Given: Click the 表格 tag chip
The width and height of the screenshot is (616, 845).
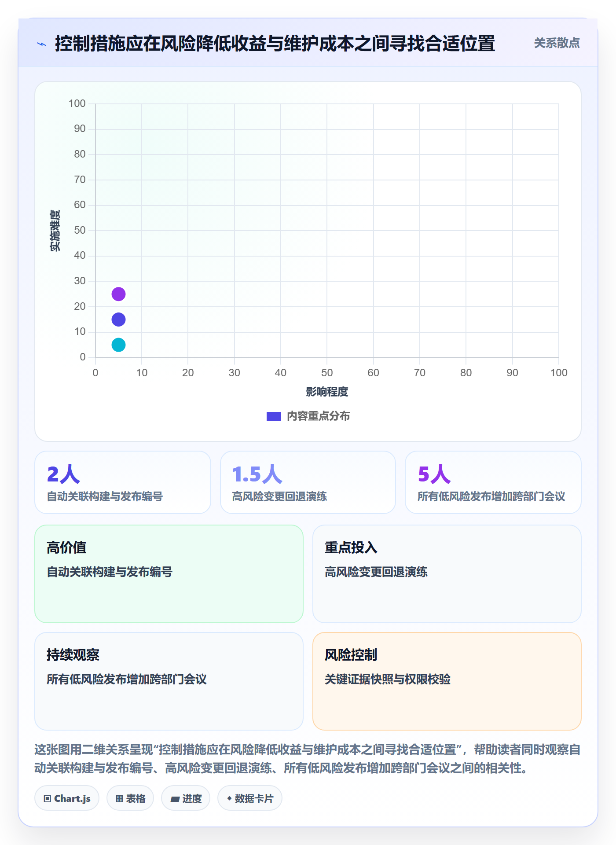Looking at the screenshot, I should coord(130,798).
